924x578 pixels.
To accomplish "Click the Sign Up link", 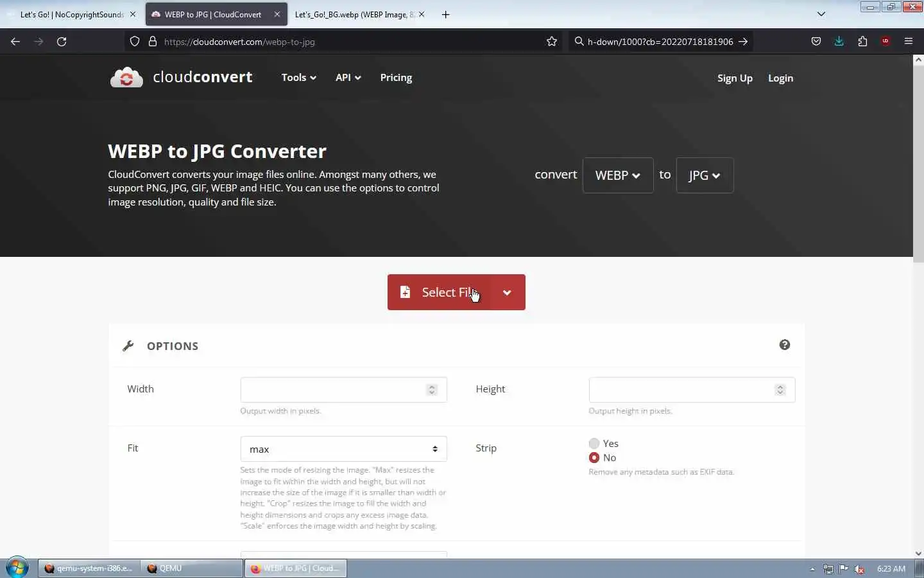I will click(x=735, y=78).
